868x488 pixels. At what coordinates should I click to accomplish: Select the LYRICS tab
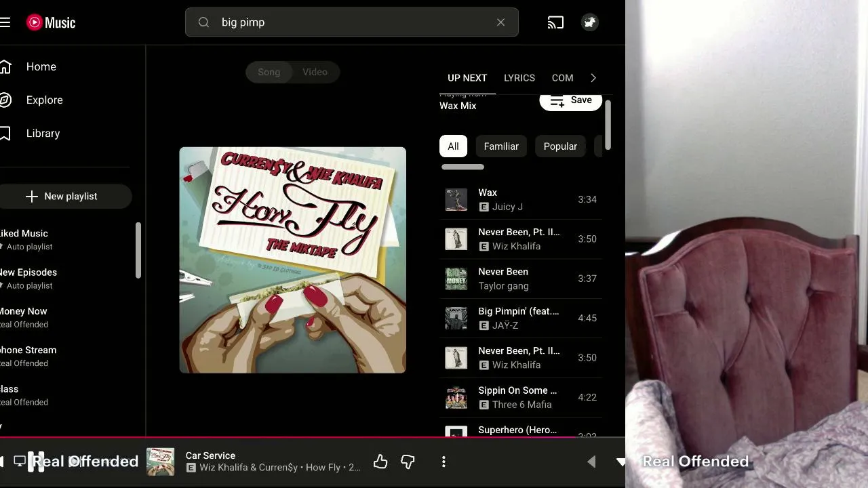click(519, 78)
